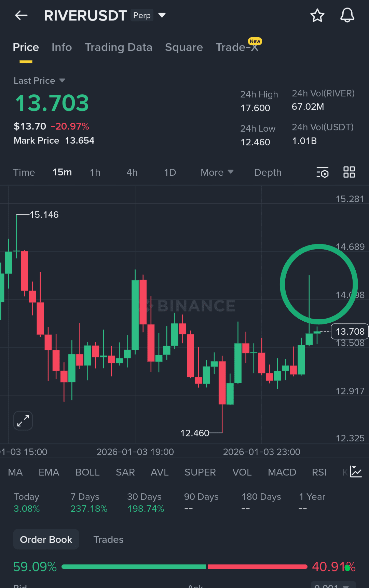Select the Time chart interval
The width and height of the screenshot is (369, 588).
(x=24, y=172)
